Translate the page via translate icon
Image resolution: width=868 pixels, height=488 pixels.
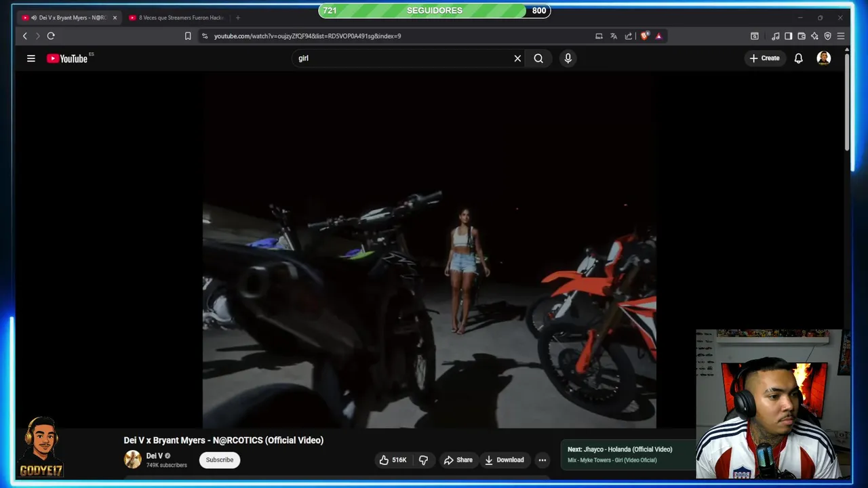[x=614, y=36]
